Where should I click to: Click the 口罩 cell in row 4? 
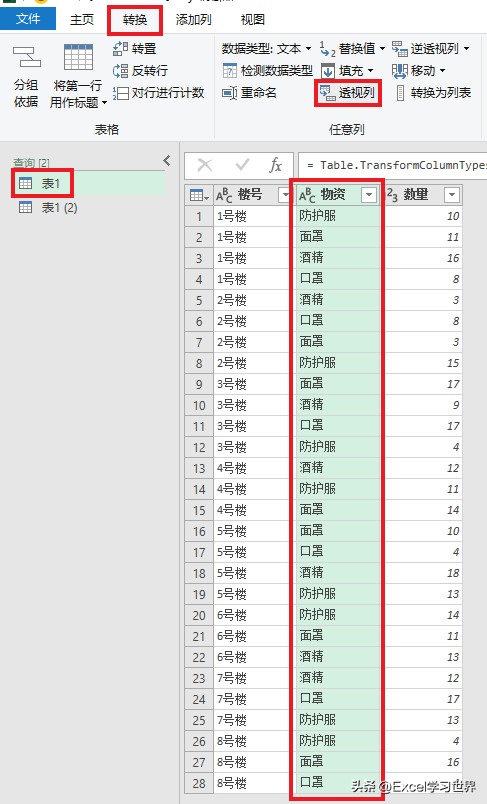(338, 279)
